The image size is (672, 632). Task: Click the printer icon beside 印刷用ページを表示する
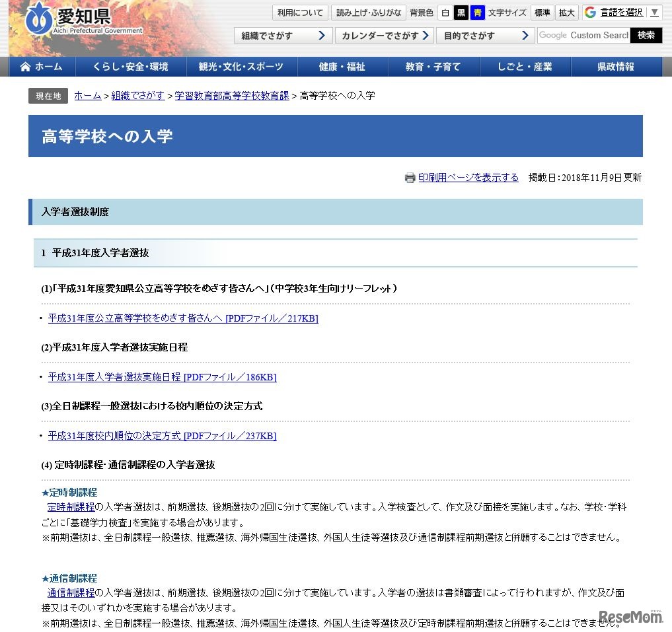410,178
